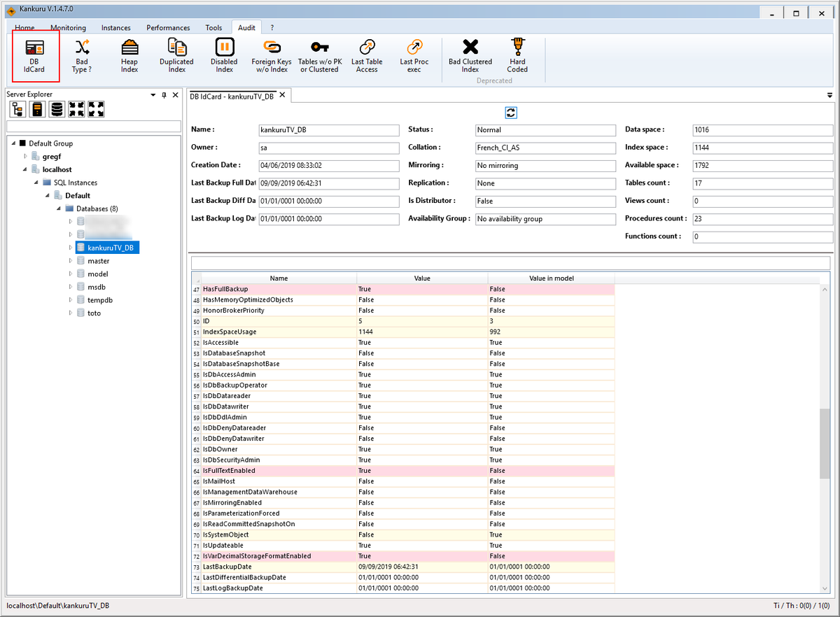Run the Bad Type check
Screen dimensions: 840x617
point(83,56)
